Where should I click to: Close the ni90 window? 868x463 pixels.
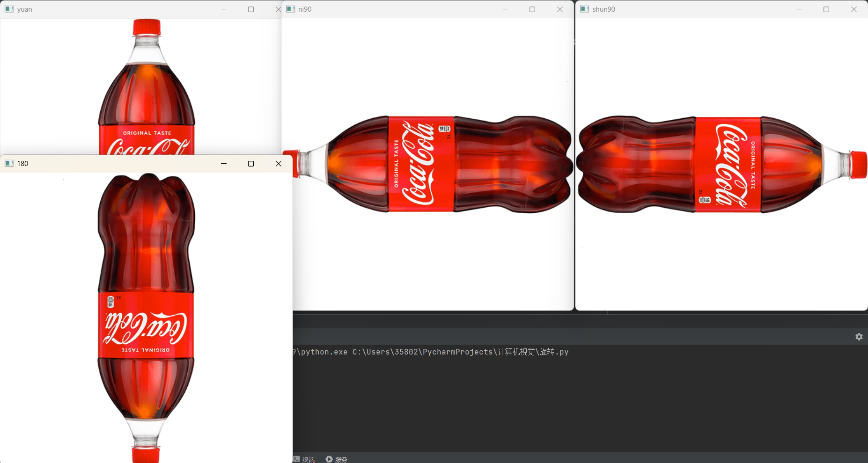pos(560,9)
